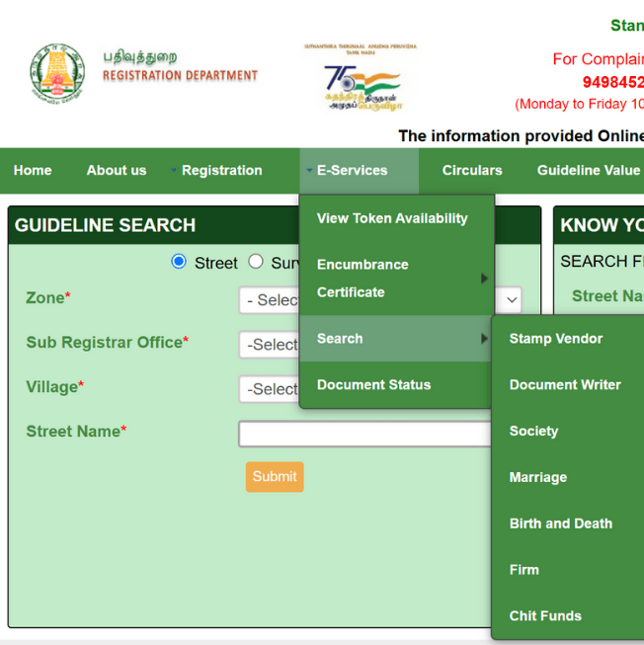644x645 pixels.
Task: Open Birth and Death search
Action: (x=560, y=524)
